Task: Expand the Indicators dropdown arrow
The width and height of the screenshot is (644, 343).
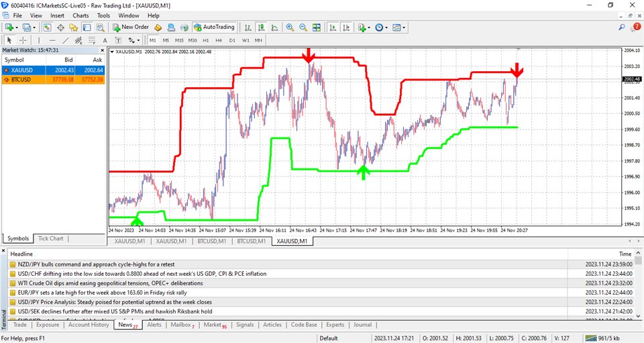Action: 369,28
